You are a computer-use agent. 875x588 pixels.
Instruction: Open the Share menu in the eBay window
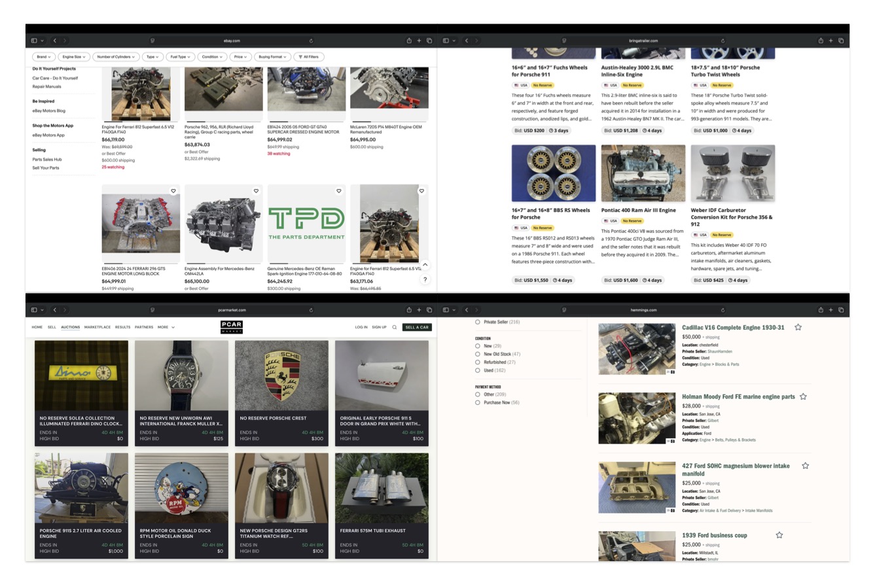click(409, 41)
